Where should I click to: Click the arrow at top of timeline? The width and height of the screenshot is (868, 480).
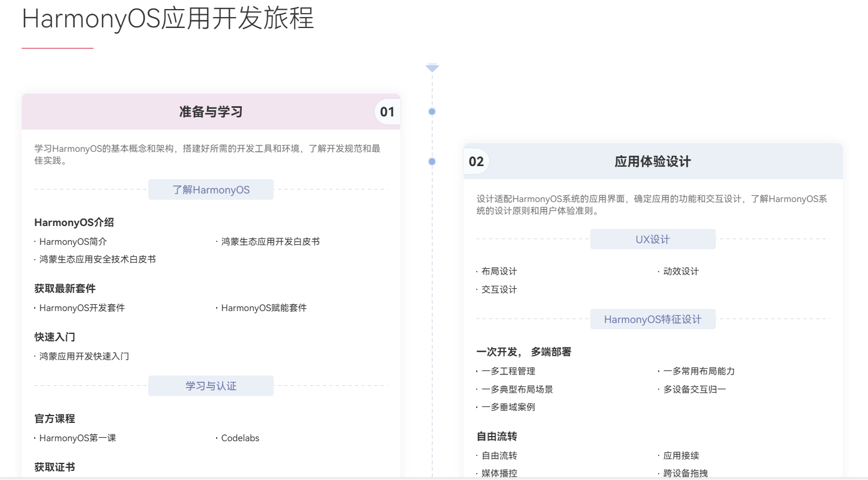pyautogui.click(x=432, y=67)
